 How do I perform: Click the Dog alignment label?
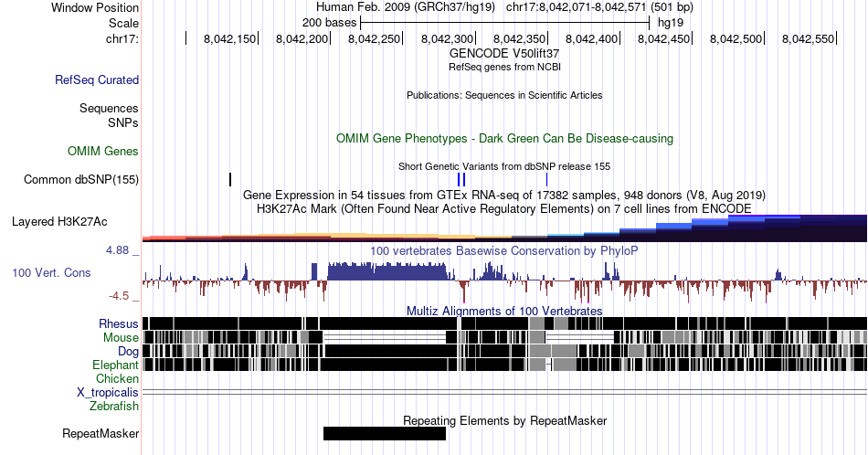tap(128, 352)
